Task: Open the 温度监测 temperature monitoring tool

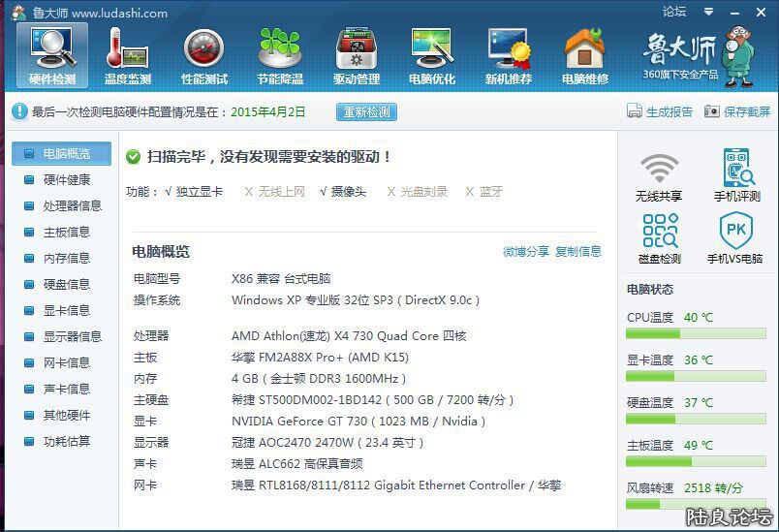Action: tap(127, 54)
